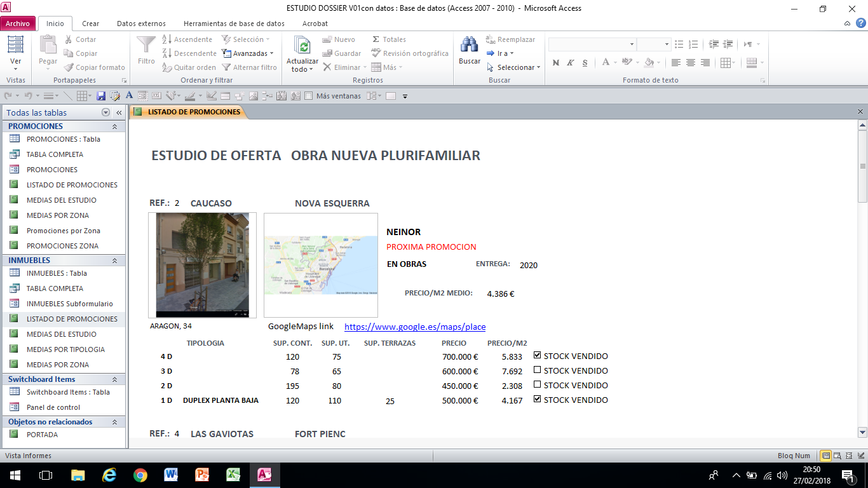868x488 pixels.
Task: Switch to the Crear ribbon tab
Action: click(x=91, y=24)
